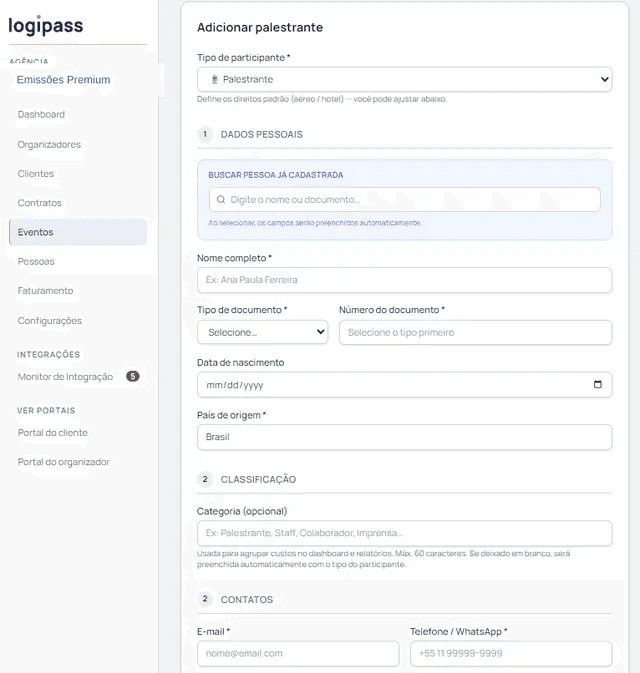Click the 'Usada para agrupar custos' hint

click(x=383, y=559)
